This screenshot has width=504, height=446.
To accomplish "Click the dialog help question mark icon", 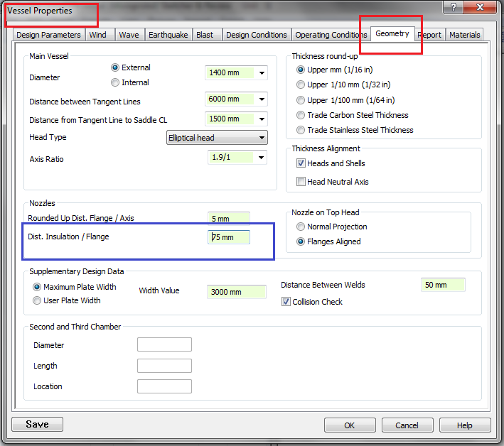I will (x=453, y=6).
